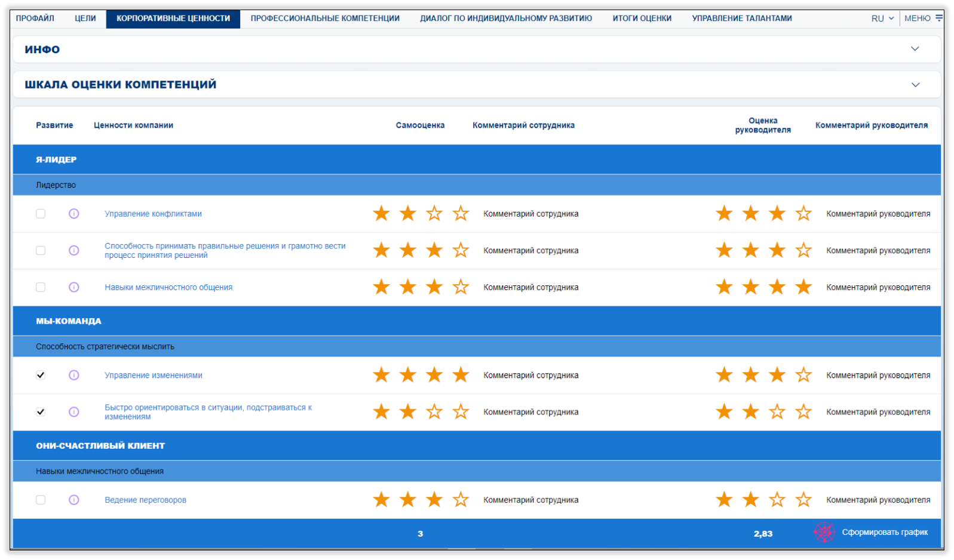This screenshot has height=560, width=954.
Task: Open the Управление изменениями link
Action: coord(154,375)
